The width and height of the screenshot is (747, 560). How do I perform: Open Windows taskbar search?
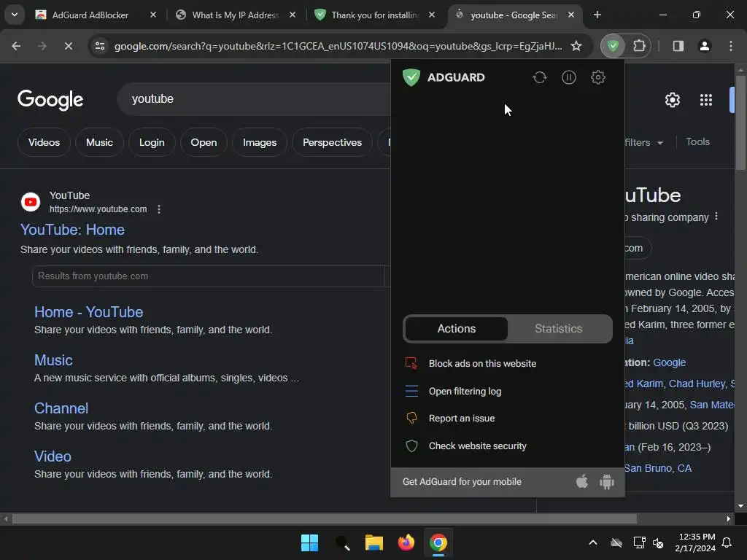coord(342,542)
